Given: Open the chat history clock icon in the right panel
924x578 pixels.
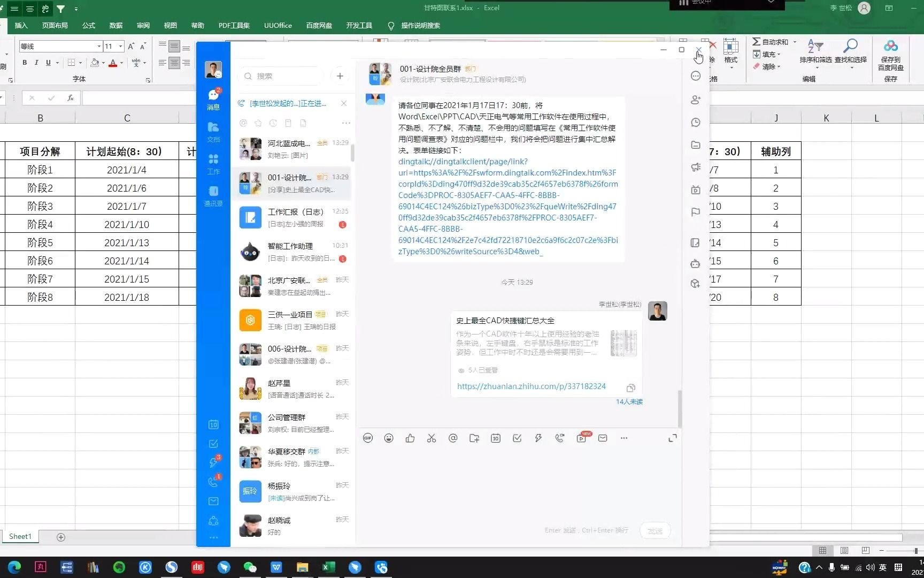Looking at the screenshot, I should coord(696,123).
